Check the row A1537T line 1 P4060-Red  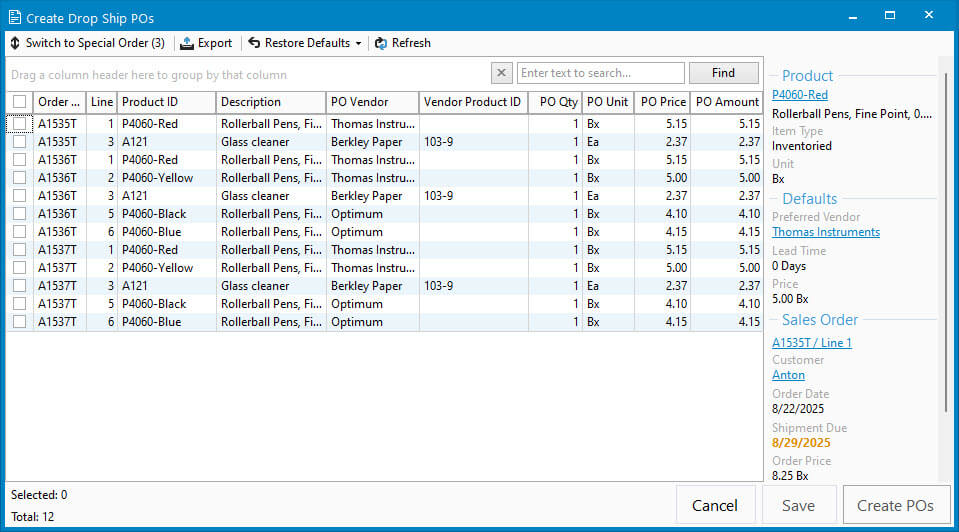[x=20, y=249]
